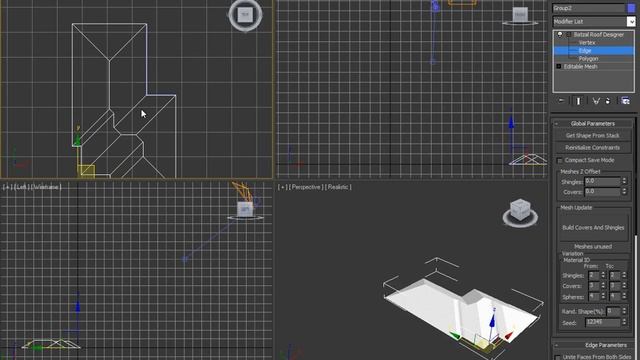The image size is (640, 360).
Task: Click the Group2 object name field
Action: coord(588,8)
